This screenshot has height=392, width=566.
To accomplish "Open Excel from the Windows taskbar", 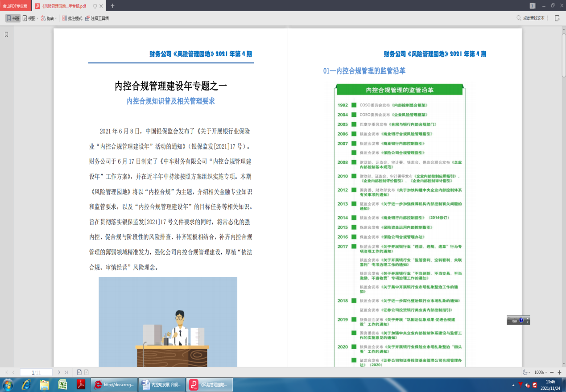I will pyautogui.click(x=62, y=384).
